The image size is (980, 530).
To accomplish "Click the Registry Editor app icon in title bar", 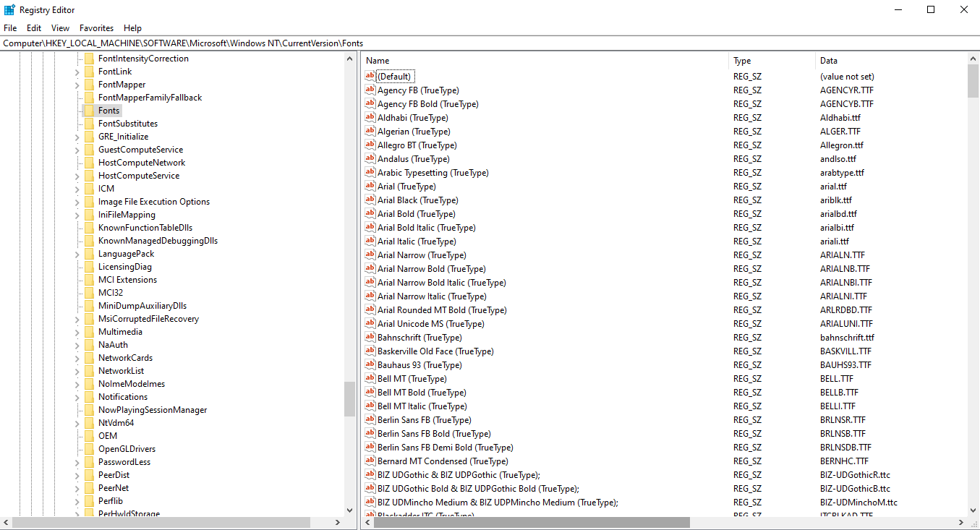I will point(9,9).
